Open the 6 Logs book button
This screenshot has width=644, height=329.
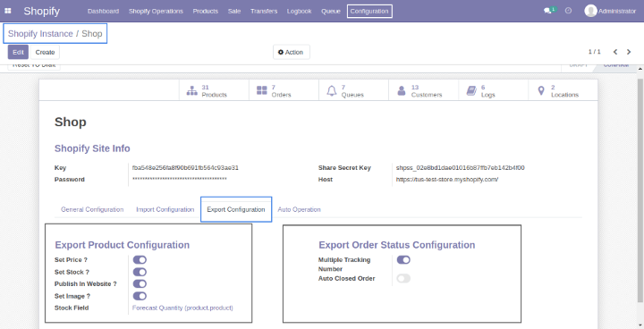[x=493, y=90]
